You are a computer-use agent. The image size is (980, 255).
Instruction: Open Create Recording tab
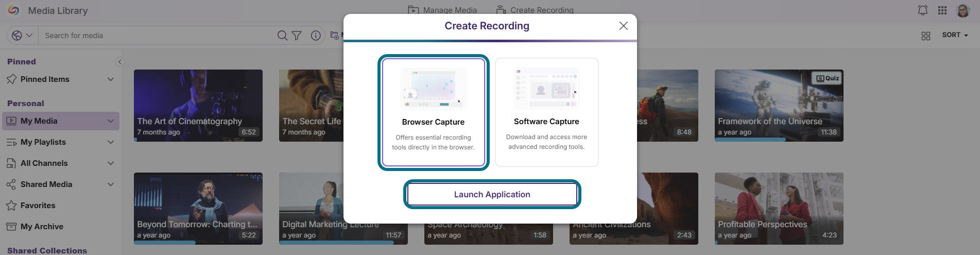535,10
